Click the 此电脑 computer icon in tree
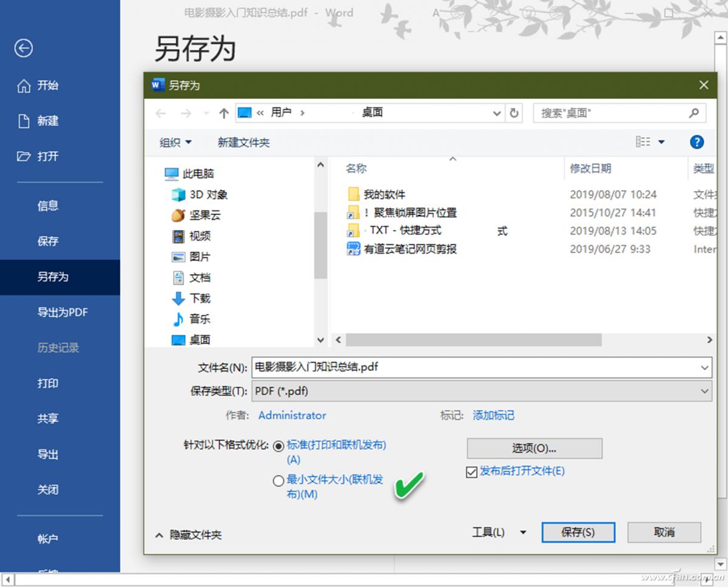 [x=172, y=174]
